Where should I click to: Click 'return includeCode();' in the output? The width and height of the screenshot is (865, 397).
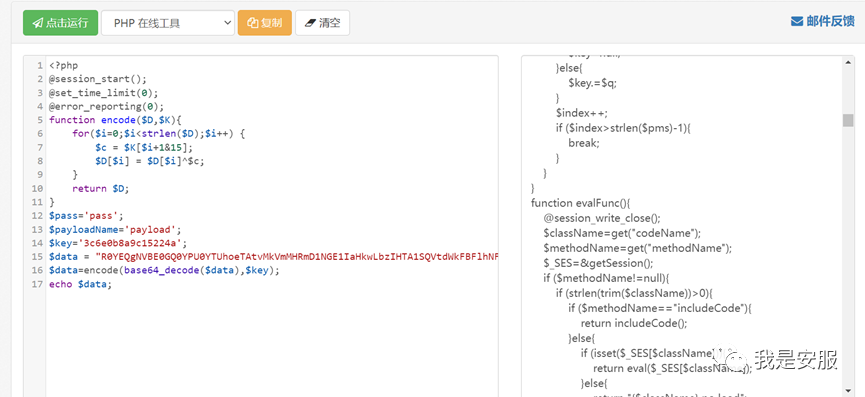pos(634,324)
